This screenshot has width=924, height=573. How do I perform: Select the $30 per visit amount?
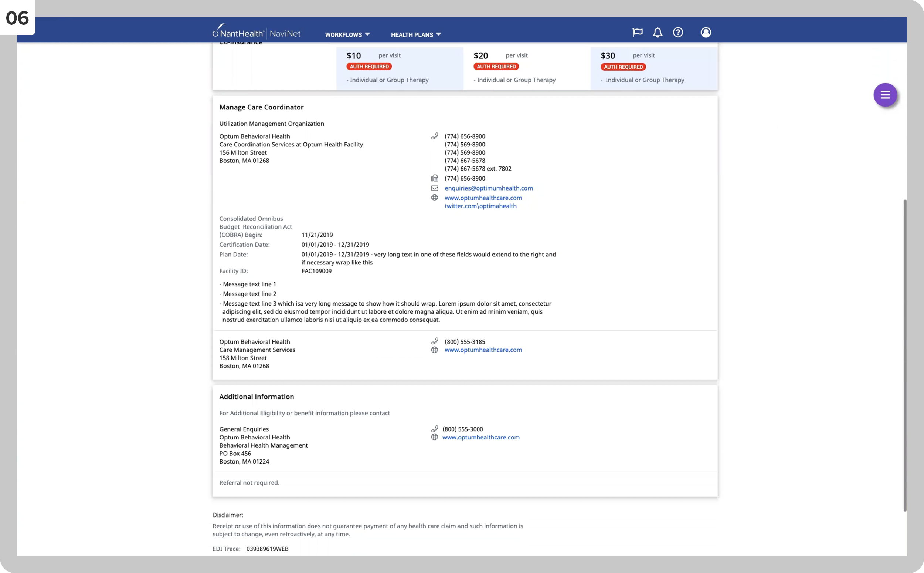coord(608,56)
